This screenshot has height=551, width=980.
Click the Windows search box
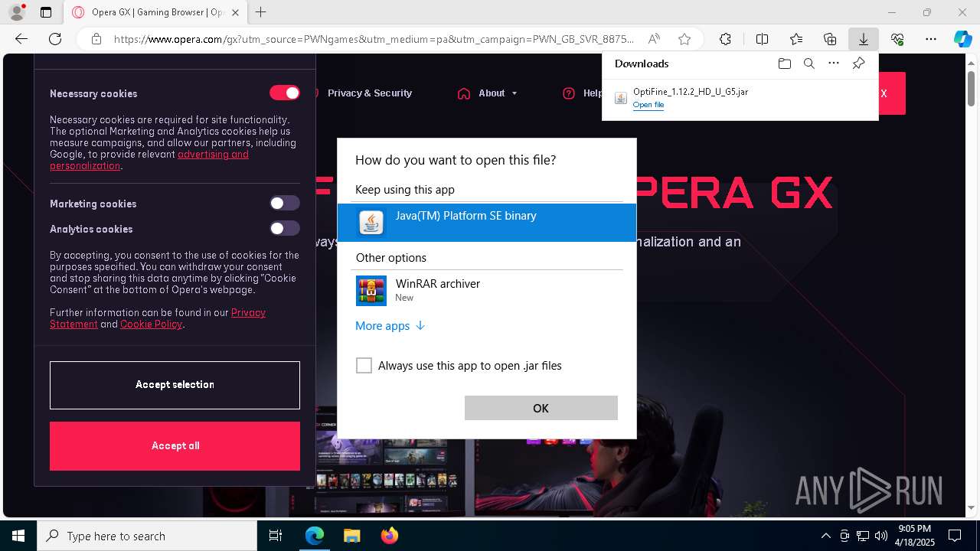(147, 536)
